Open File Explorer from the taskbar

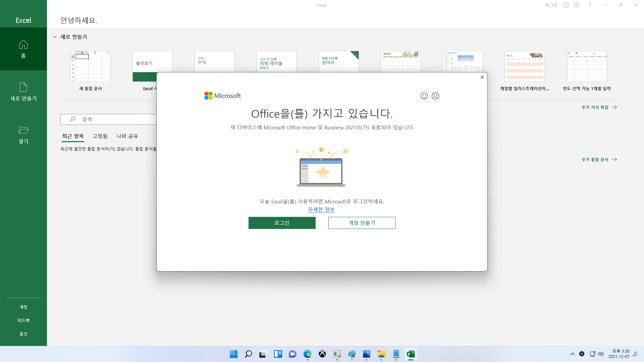click(381, 354)
